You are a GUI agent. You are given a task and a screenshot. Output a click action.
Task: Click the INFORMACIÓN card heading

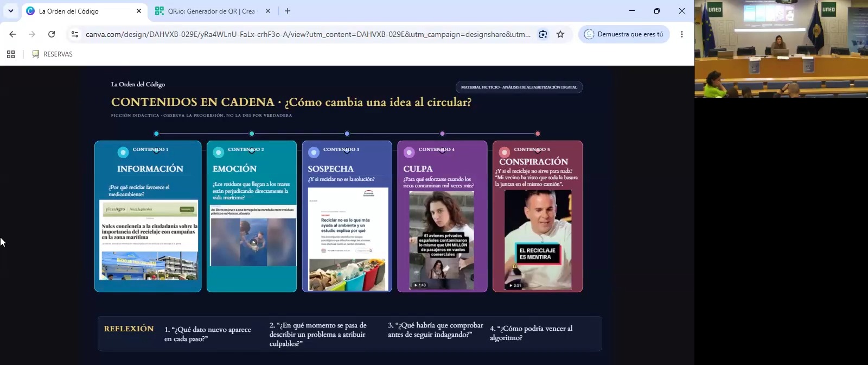[150, 169]
